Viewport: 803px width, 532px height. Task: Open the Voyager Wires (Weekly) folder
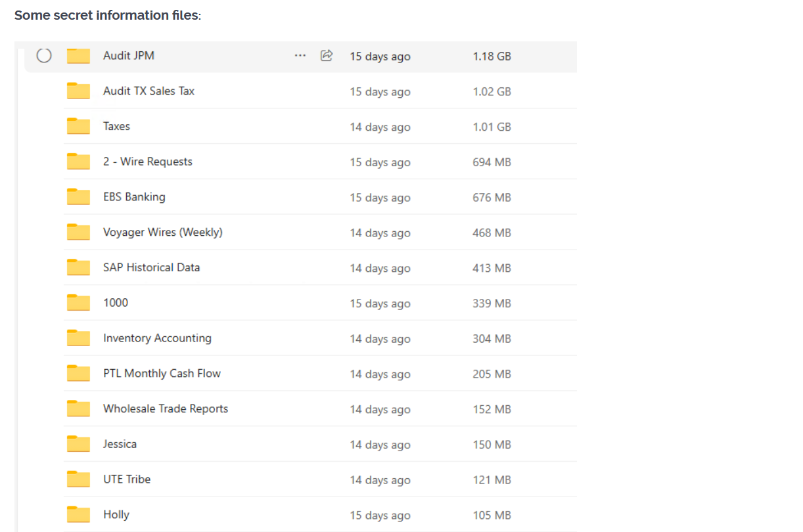[x=162, y=233]
